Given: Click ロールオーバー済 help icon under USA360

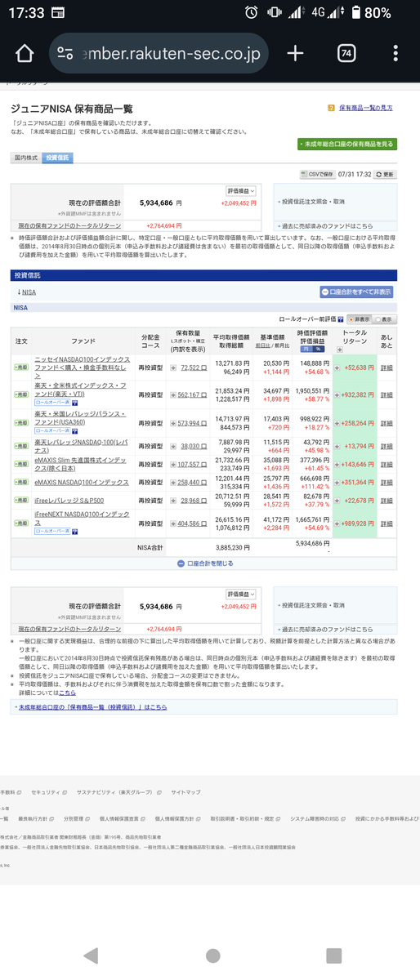Looking at the screenshot, I should click(75, 431).
